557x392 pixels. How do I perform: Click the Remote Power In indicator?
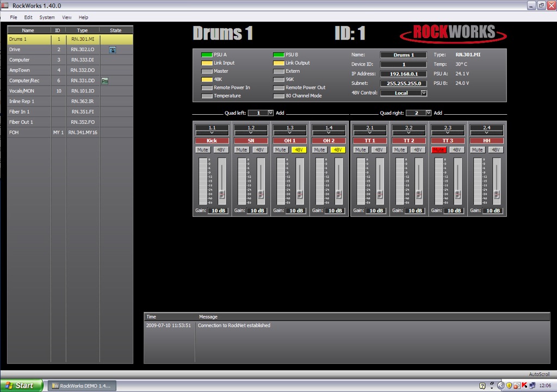(x=207, y=88)
